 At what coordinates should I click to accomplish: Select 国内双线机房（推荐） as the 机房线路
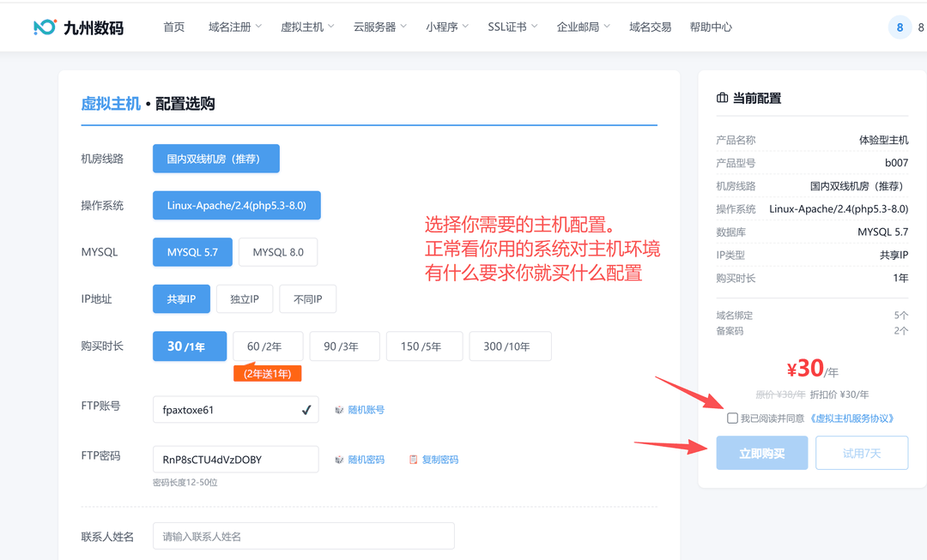[216, 159]
